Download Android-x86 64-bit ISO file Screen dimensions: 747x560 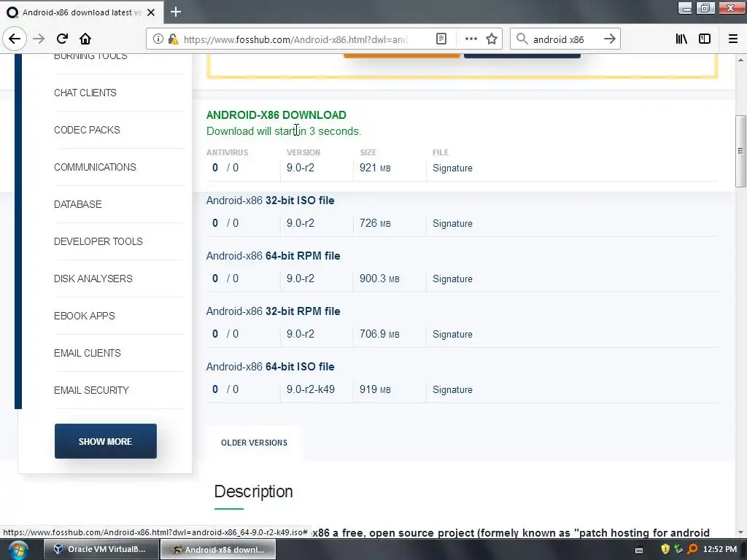(x=270, y=367)
